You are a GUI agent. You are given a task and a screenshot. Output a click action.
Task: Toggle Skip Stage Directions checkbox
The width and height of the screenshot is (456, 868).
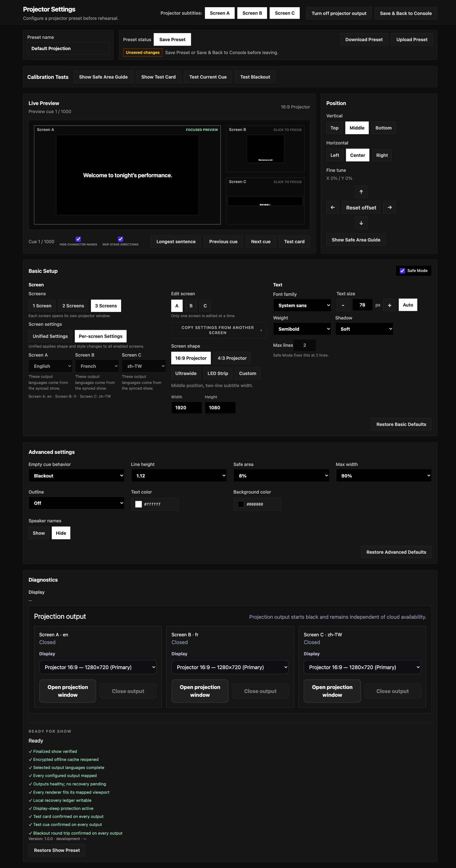click(120, 239)
